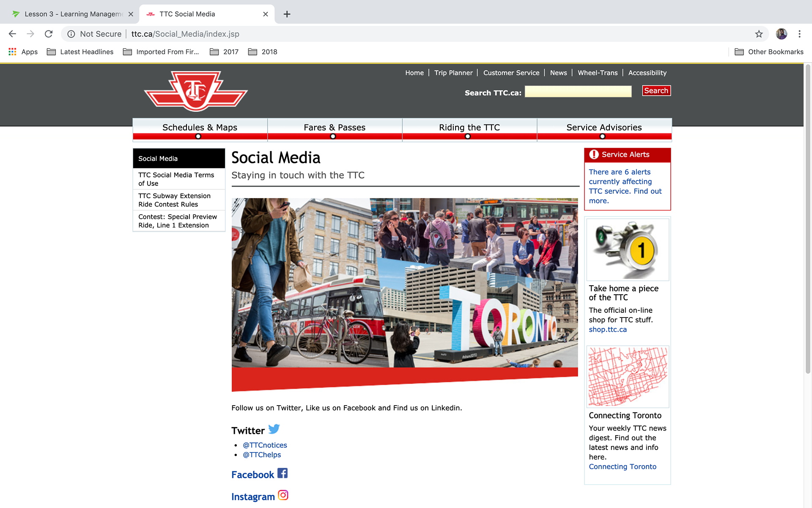Open Apps grid in bookmarks bar
812x508 pixels.
coord(13,52)
